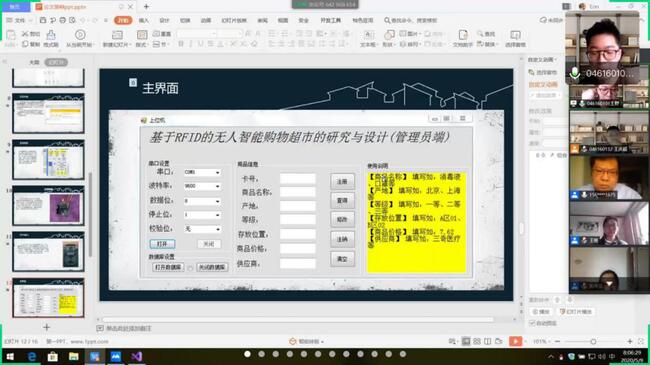Open the File (文件) menu dropdown
650x365 pixels.
(x=19, y=20)
